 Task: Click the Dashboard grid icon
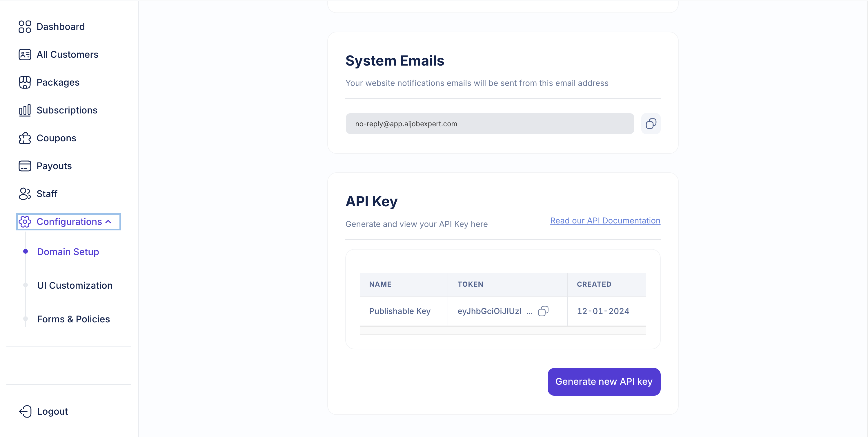[25, 27]
